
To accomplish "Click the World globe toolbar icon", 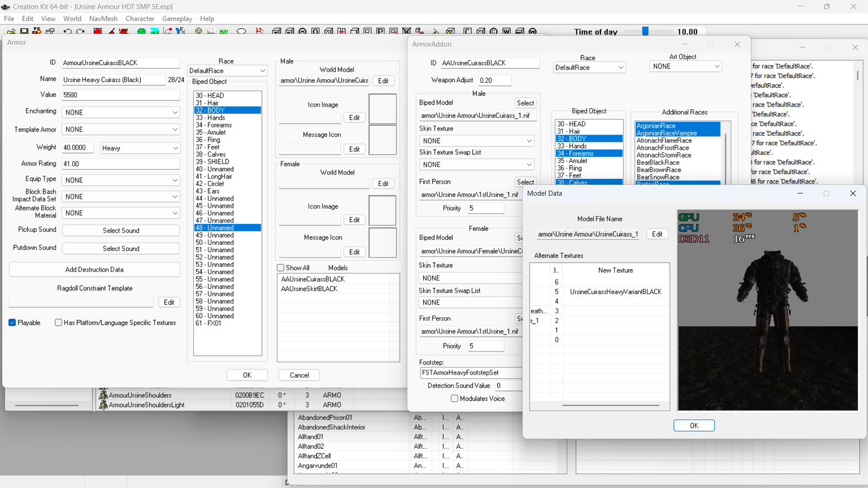I will pyautogui.click(x=142, y=31).
